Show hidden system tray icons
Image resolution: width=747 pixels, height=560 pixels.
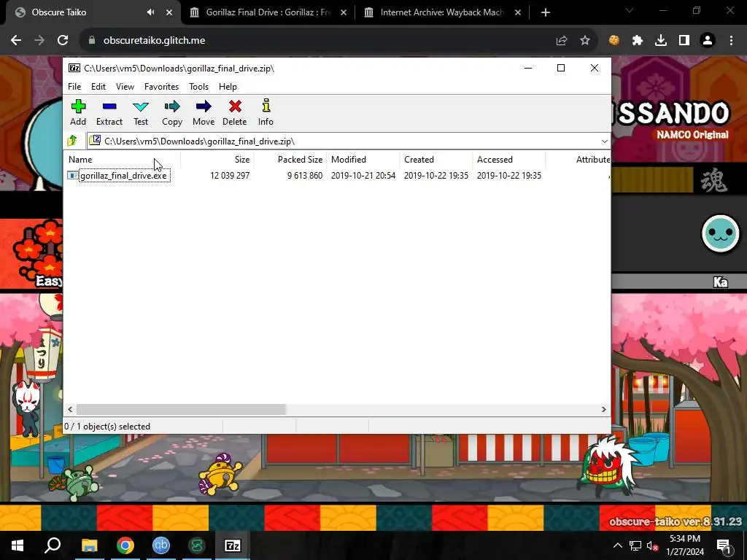(x=617, y=545)
